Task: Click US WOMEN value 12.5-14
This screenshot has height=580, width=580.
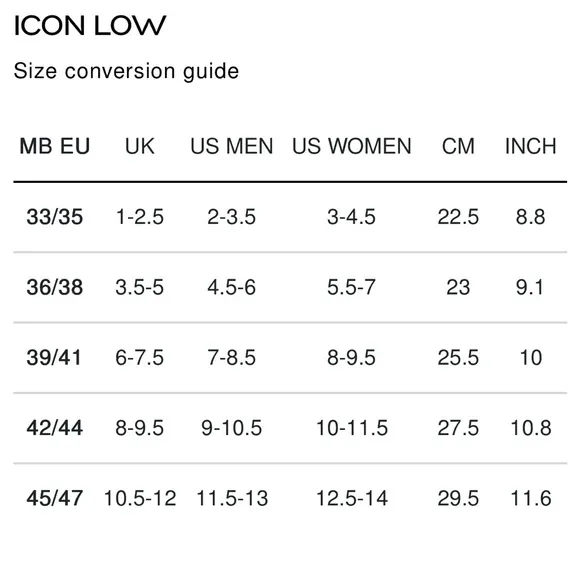Action: (x=352, y=498)
